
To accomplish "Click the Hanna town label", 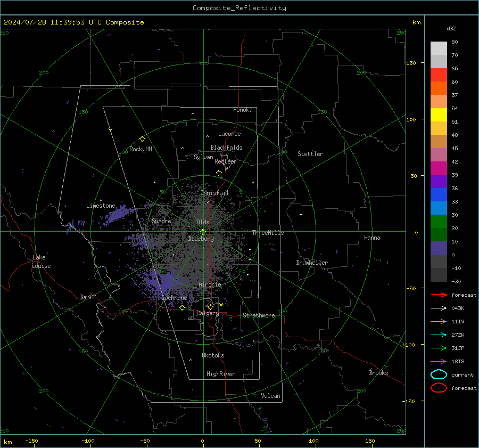I will (372, 238).
